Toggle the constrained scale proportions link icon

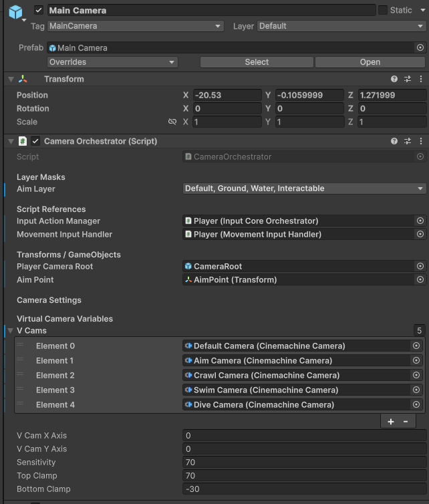tap(172, 122)
